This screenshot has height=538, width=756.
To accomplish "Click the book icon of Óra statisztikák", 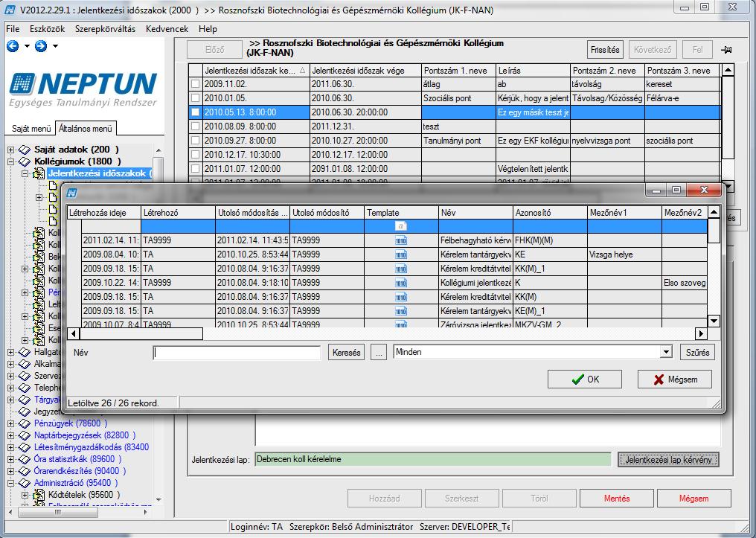I will pyautogui.click(x=25, y=459).
